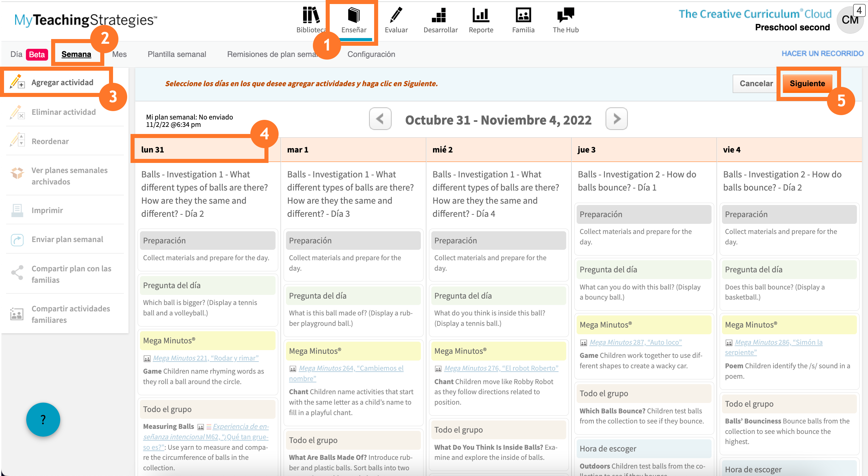Open the Plantilla semanal tab
The height and width of the screenshot is (476, 868).
(x=177, y=54)
